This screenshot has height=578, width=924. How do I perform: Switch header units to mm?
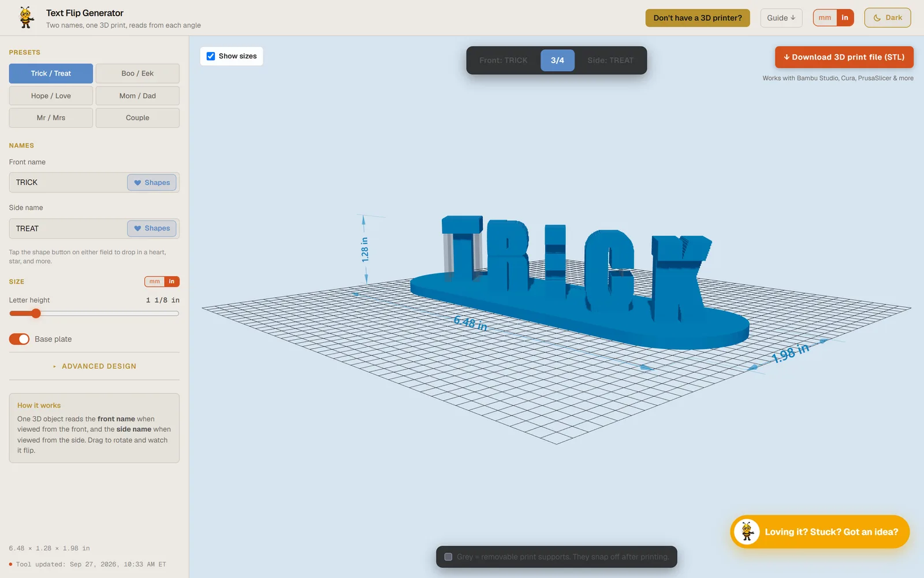[825, 18]
